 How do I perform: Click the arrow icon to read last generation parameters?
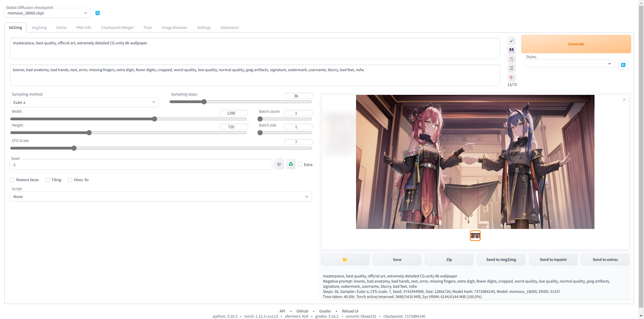(x=512, y=41)
